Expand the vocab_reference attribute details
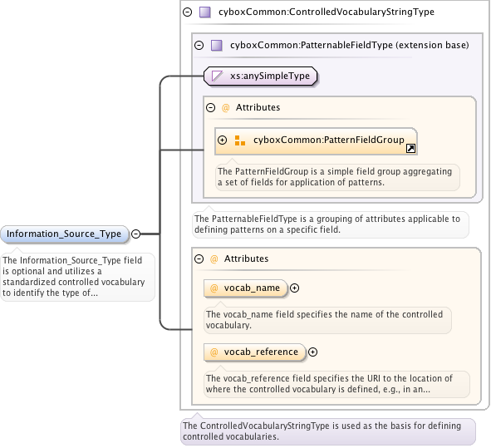 point(312,352)
